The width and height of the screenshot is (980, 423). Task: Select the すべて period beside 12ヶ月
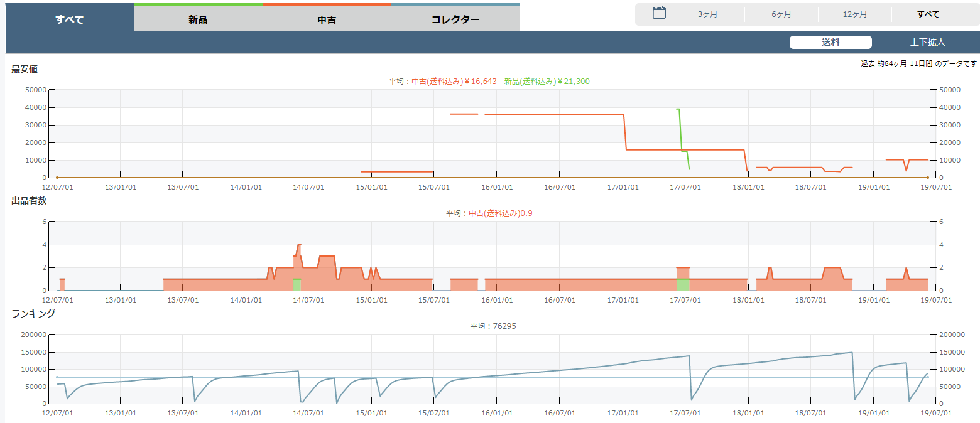click(x=928, y=14)
